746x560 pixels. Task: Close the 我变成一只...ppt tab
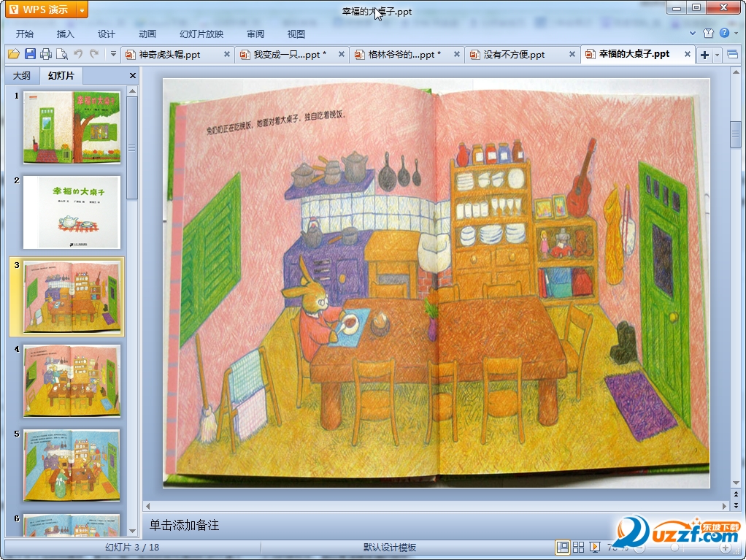[x=341, y=55]
